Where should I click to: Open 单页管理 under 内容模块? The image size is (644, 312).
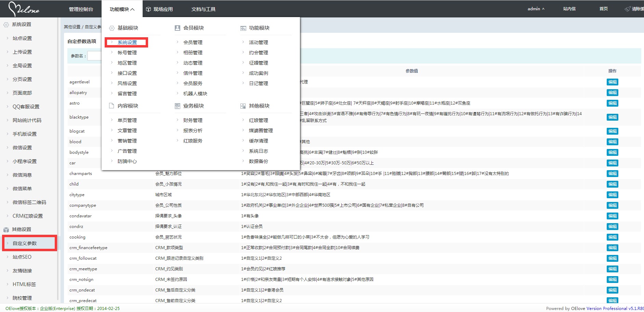click(x=127, y=120)
